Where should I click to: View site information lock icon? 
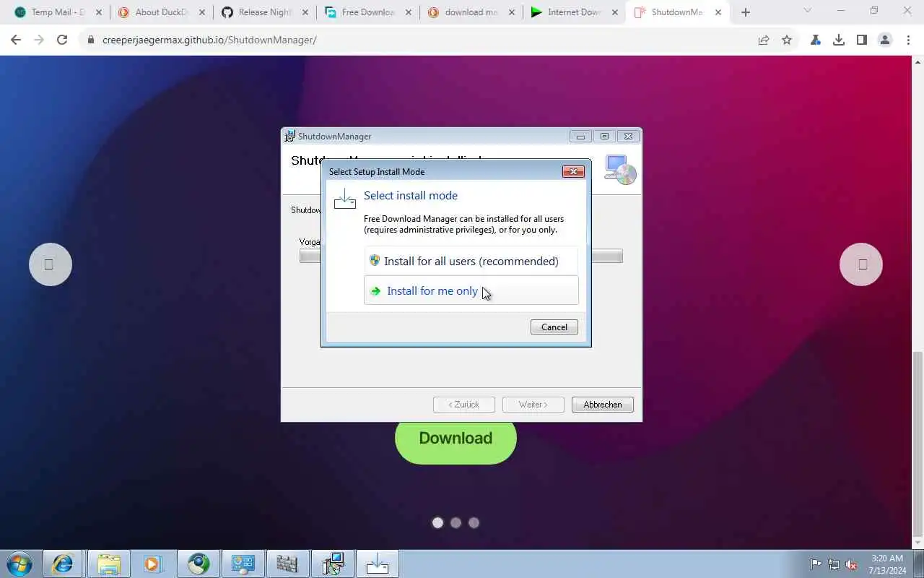[x=91, y=40]
